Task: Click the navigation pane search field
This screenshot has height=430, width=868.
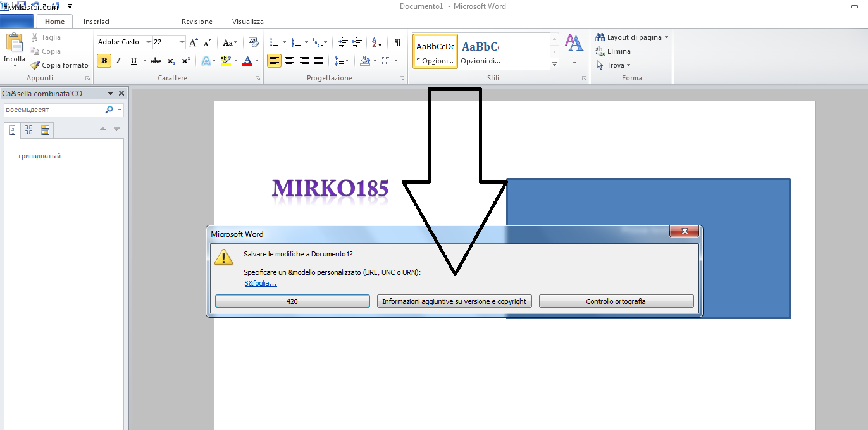Action: pyautogui.click(x=53, y=110)
